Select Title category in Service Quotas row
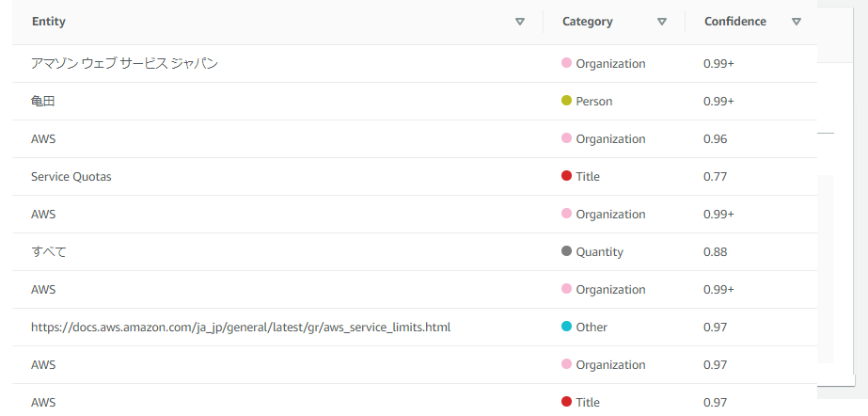 588,177
